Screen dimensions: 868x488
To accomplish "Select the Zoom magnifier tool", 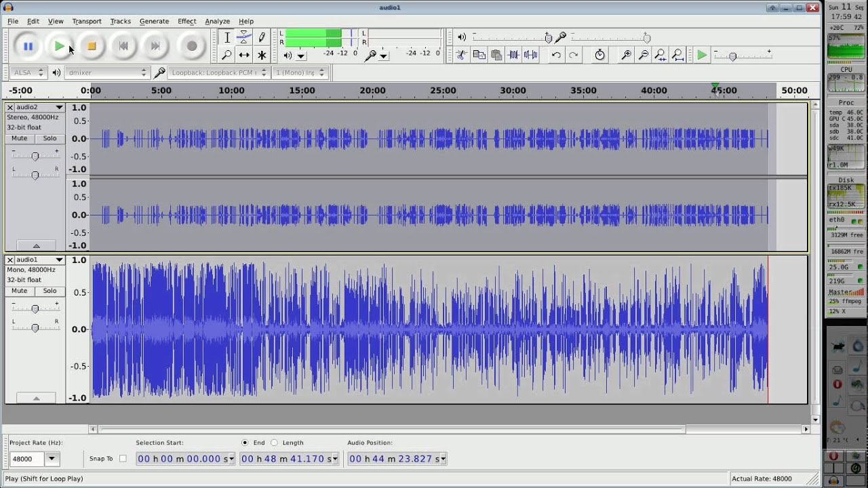I will pyautogui.click(x=227, y=55).
